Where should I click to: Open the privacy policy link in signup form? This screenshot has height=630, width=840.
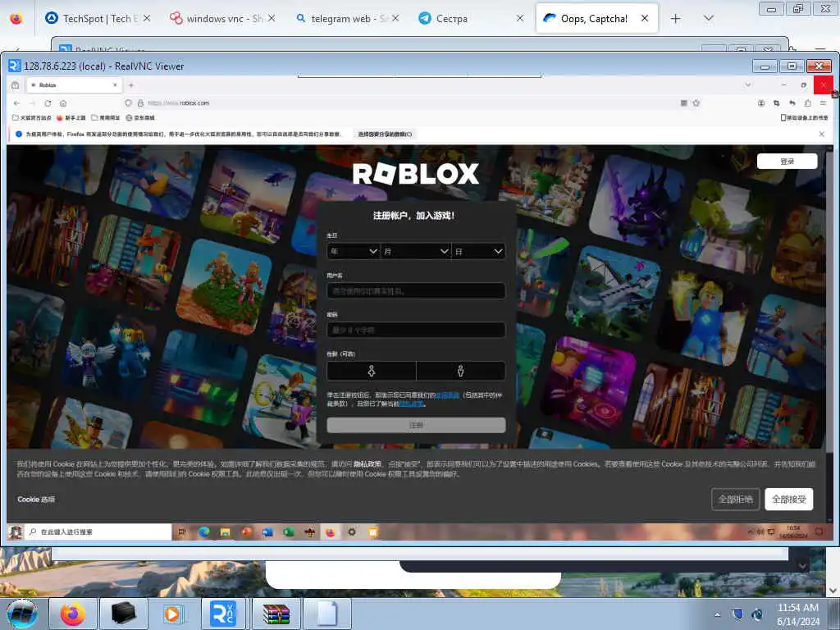(412, 404)
